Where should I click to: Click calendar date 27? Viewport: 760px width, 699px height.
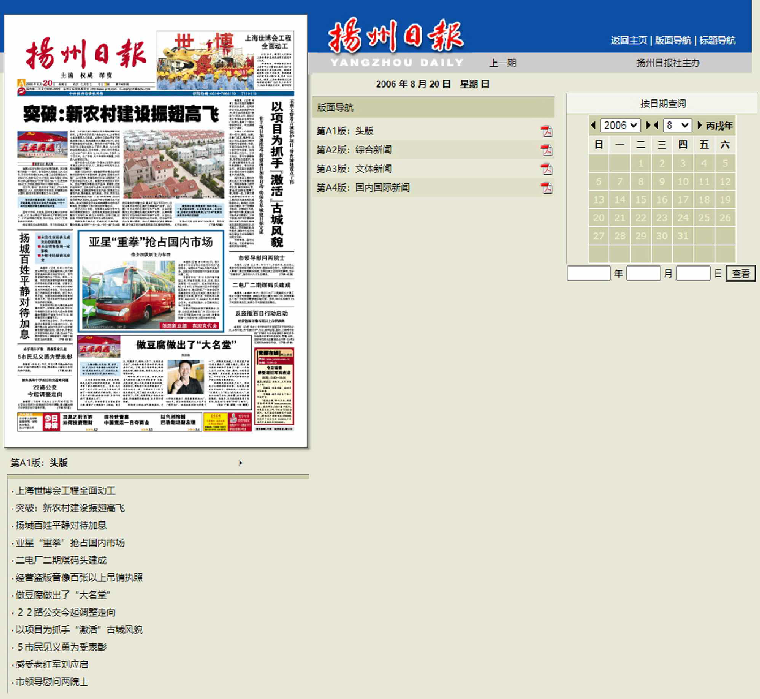599,236
